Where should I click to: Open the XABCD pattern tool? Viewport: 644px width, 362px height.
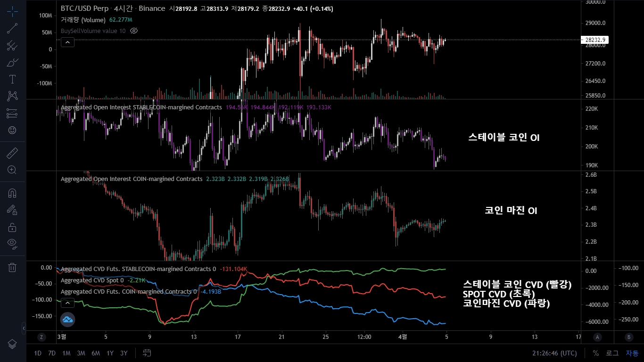click(x=12, y=95)
